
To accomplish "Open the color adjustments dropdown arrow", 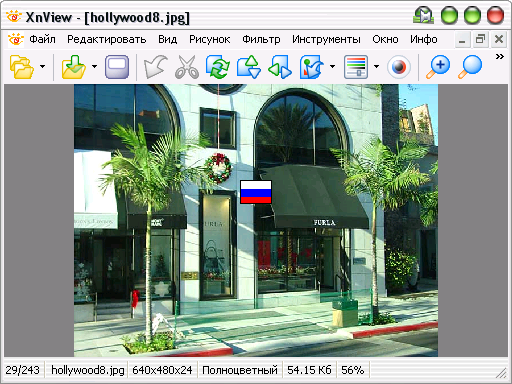I will click(x=376, y=66).
